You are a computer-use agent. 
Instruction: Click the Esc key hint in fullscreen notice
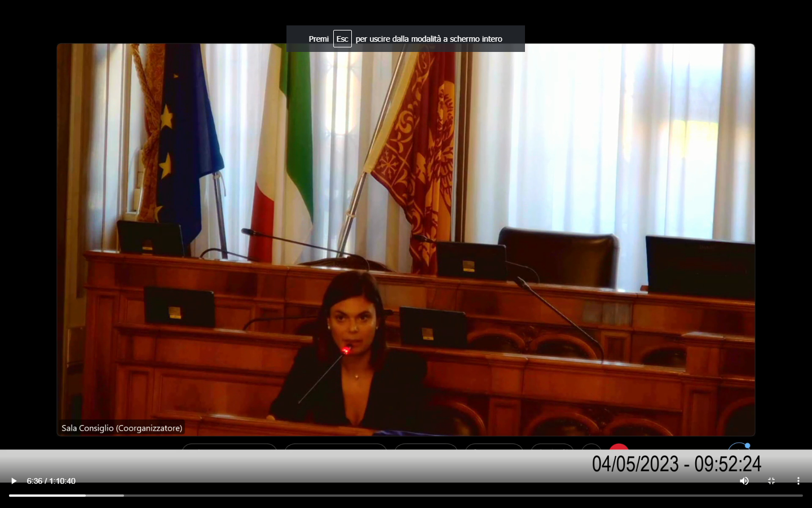pyautogui.click(x=342, y=38)
